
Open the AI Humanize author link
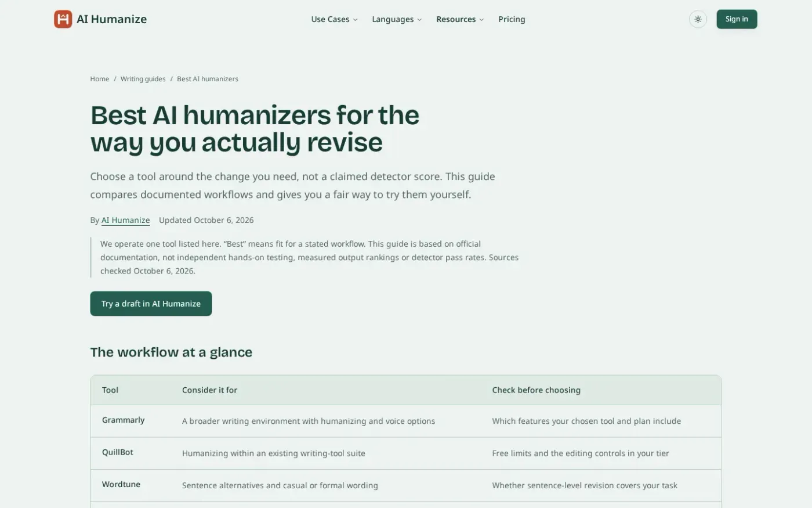coord(125,220)
